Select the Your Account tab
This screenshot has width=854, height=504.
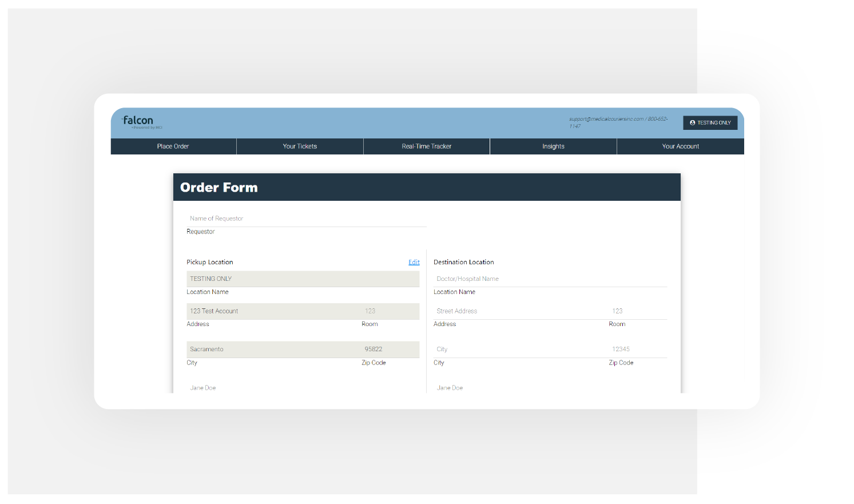click(x=680, y=146)
